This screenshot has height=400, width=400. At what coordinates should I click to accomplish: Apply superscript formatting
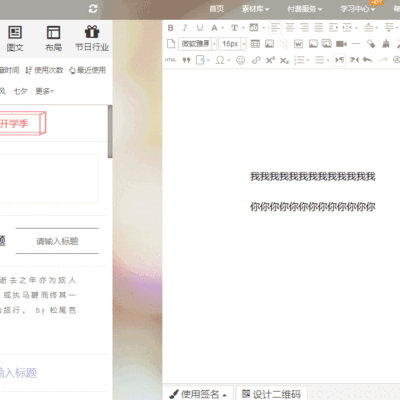270,60
